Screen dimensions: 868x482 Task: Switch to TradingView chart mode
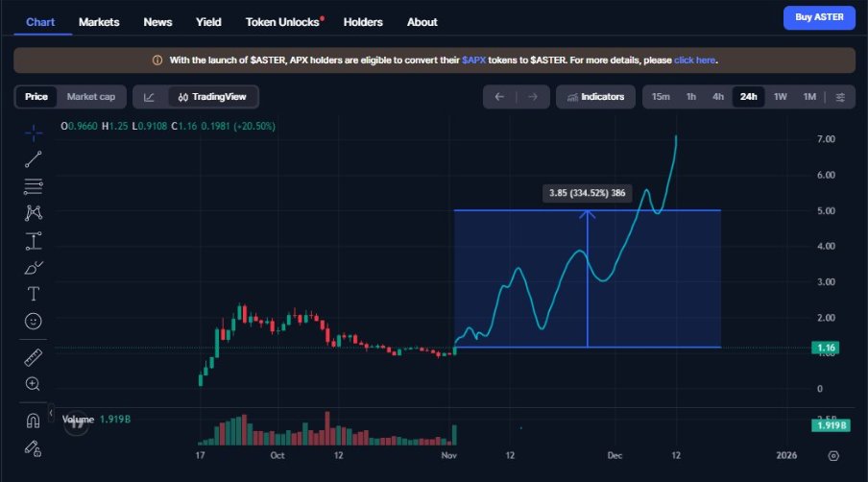click(x=212, y=97)
